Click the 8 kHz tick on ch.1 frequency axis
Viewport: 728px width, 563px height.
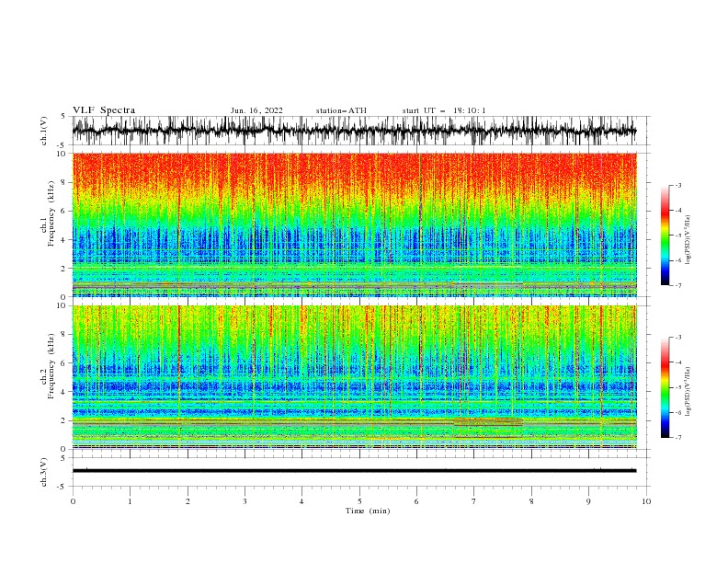63,182
